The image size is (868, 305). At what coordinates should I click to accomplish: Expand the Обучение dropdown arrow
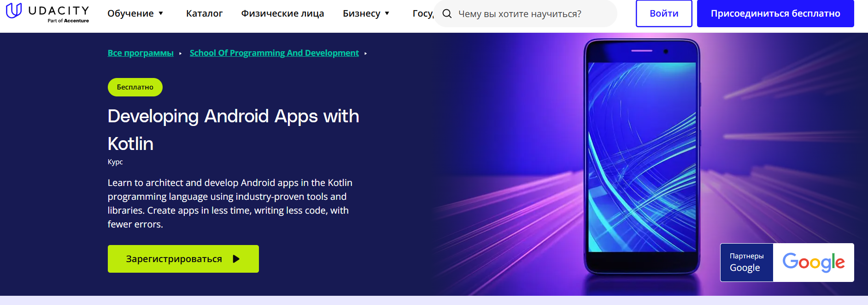click(x=161, y=13)
